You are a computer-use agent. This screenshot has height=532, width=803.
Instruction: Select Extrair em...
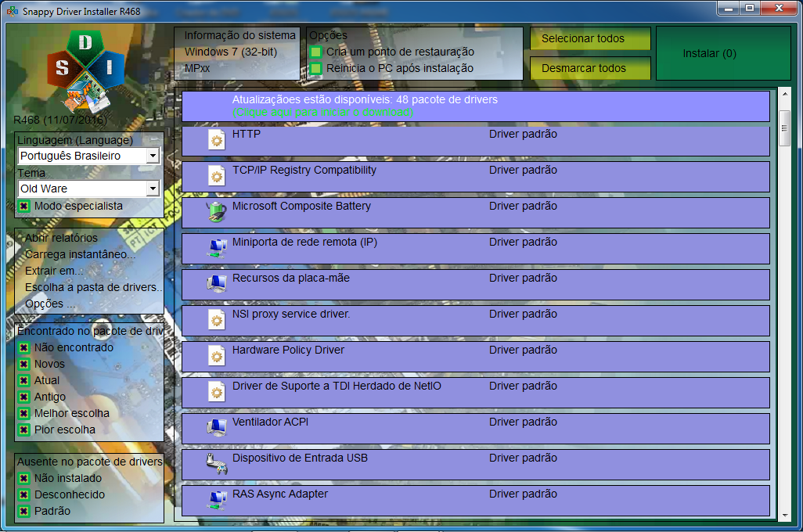point(53,271)
